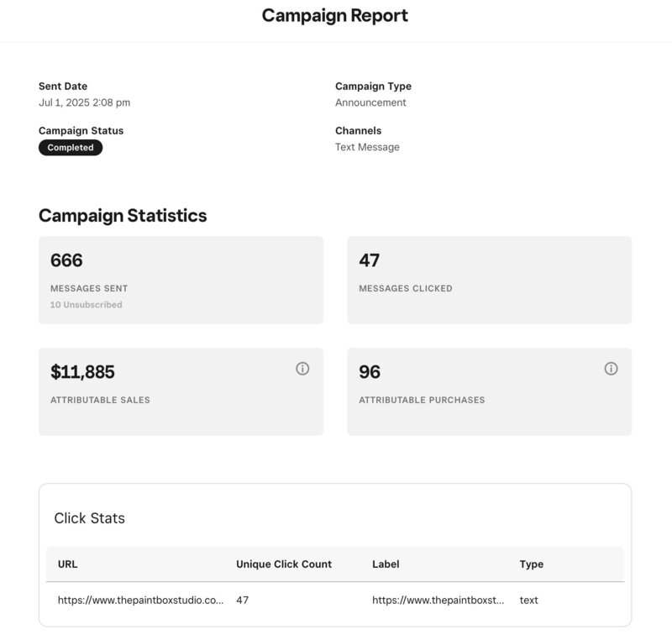Select the 96 Attributable Purchases card
The width and height of the screenshot is (672, 640).
click(x=490, y=391)
